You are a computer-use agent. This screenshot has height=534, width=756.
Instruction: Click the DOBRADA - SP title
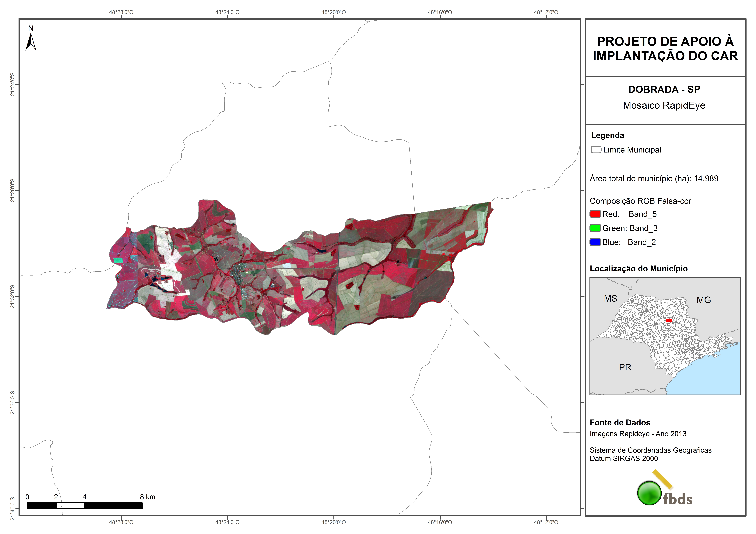pyautogui.click(x=664, y=90)
